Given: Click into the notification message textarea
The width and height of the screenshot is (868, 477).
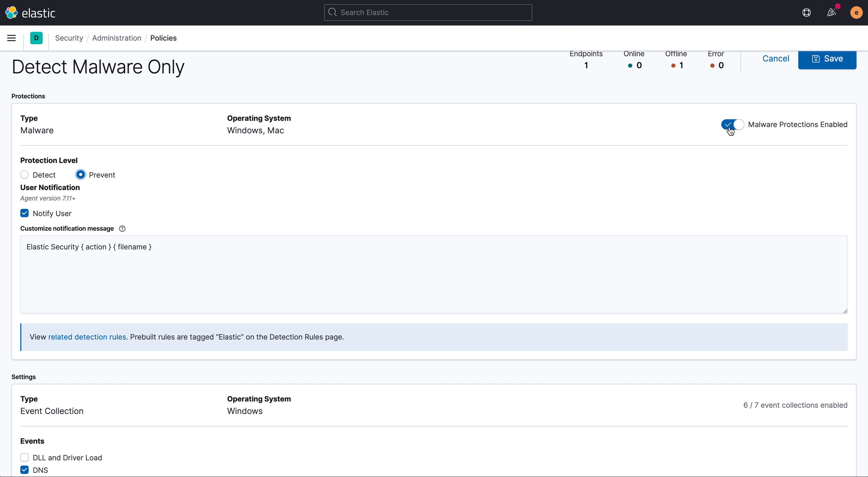Looking at the screenshot, I should coord(434,275).
